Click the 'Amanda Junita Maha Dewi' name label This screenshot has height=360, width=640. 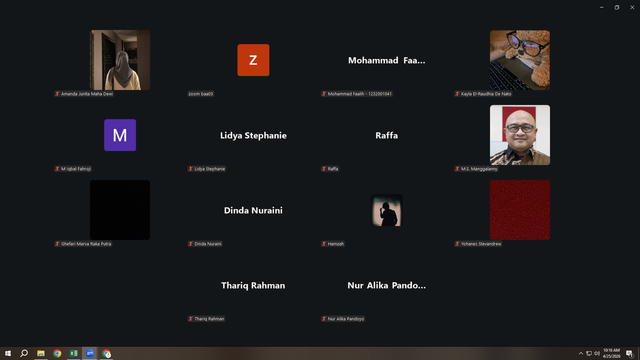(x=87, y=94)
